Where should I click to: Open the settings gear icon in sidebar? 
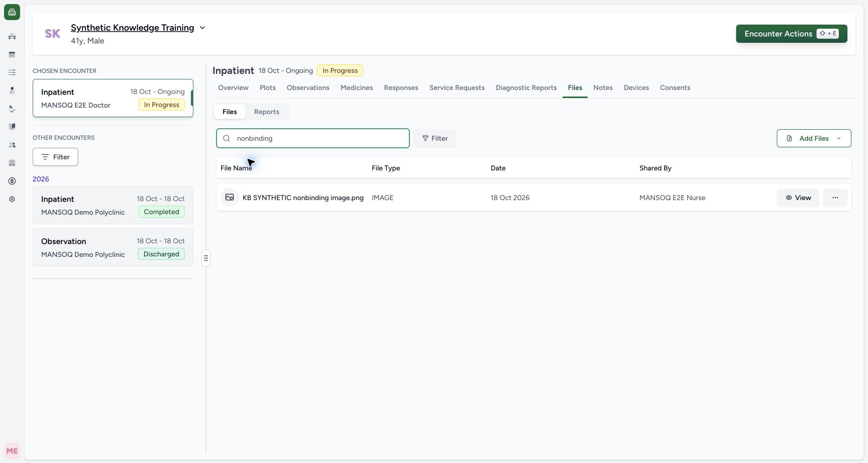12,199
